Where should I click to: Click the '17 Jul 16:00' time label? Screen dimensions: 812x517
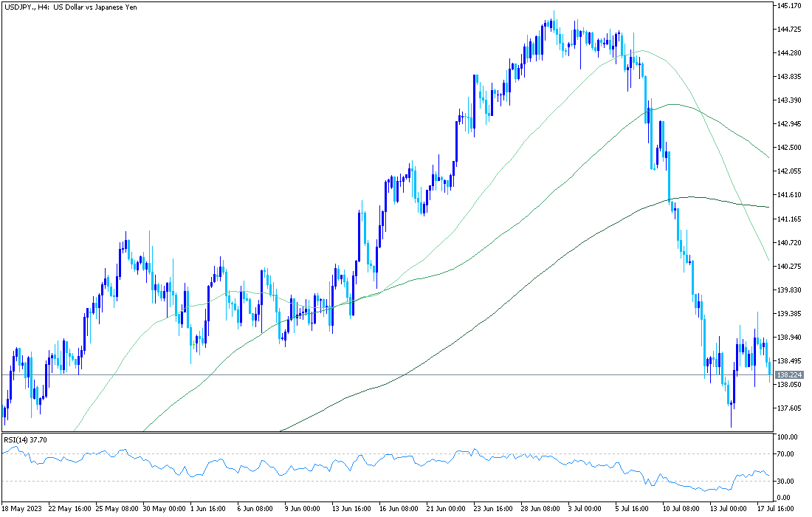coord(776,509)
